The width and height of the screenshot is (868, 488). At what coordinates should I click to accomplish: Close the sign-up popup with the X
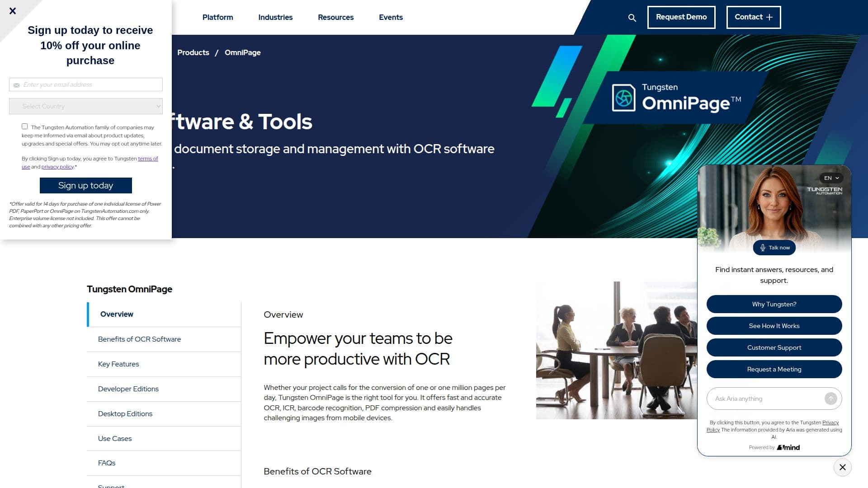[13, 11]
